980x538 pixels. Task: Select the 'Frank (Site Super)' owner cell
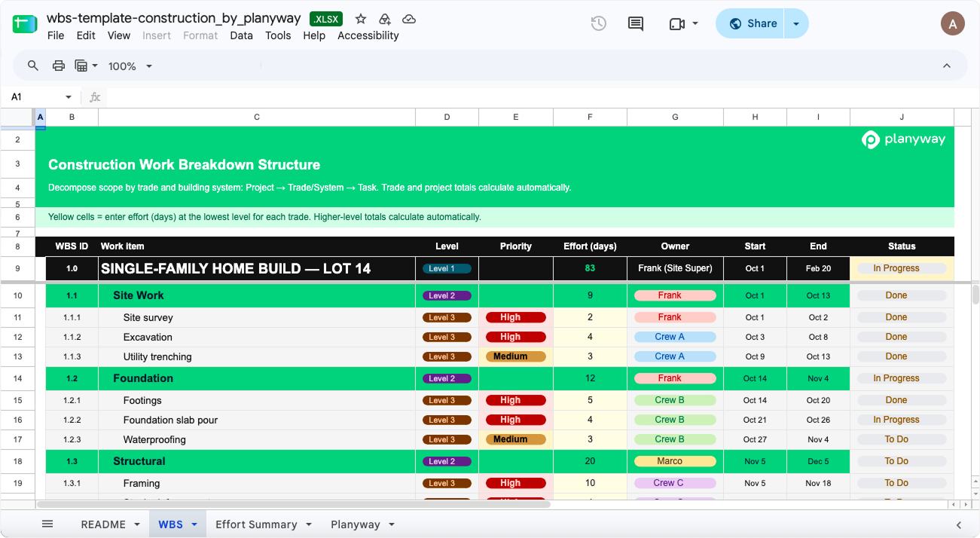coord(675,268)
